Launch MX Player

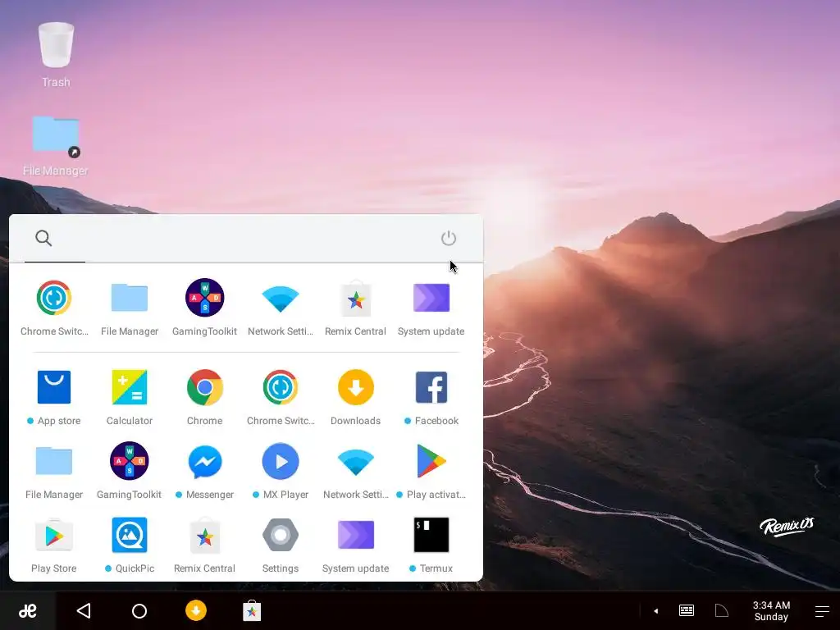tap(281, 470)
